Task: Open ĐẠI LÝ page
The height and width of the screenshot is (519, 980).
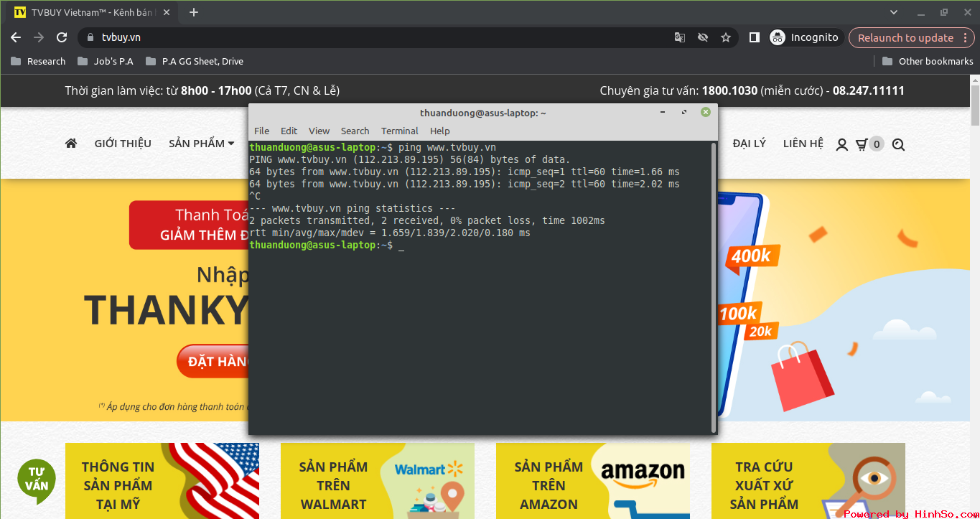Action: (750, 144)
